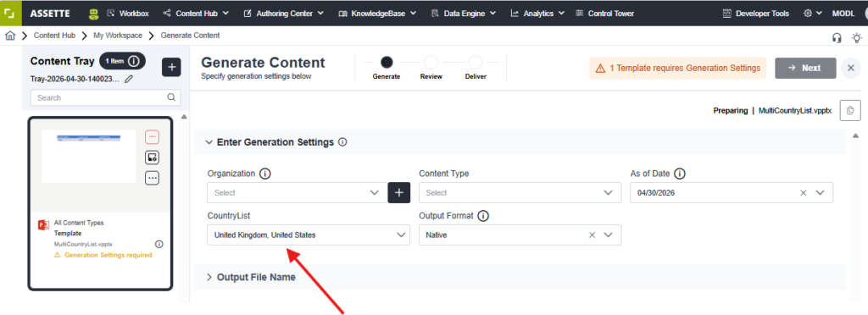Open the headset support icon

point(837,37)
